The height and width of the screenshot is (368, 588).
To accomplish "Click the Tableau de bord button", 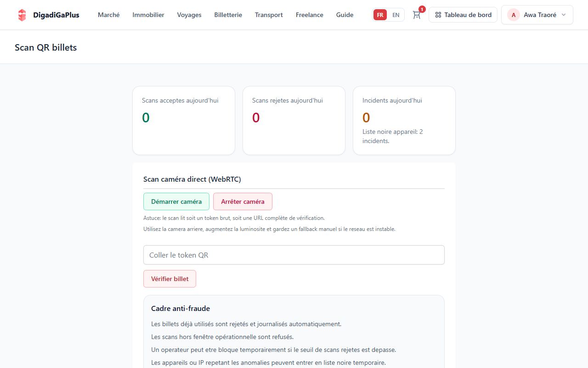I will (463, 15).
